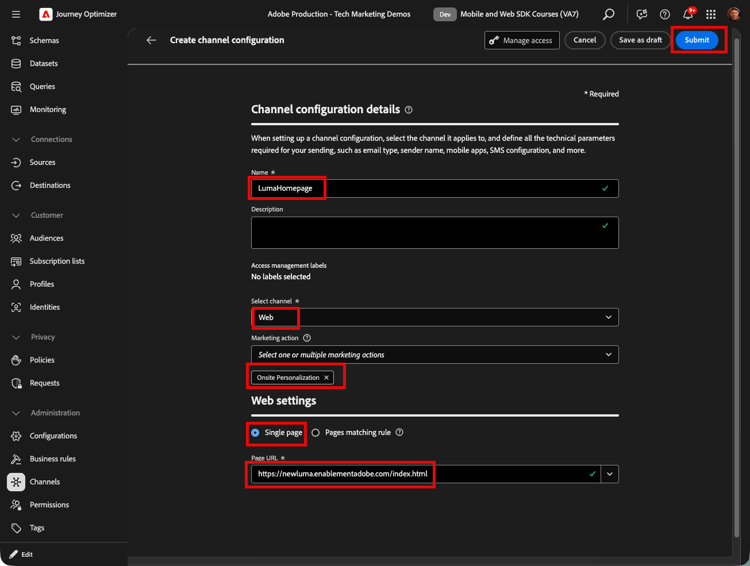Viewport: 750px width, 566px height.
Task: Open the Configurations menu item
Action: point(53,436)
